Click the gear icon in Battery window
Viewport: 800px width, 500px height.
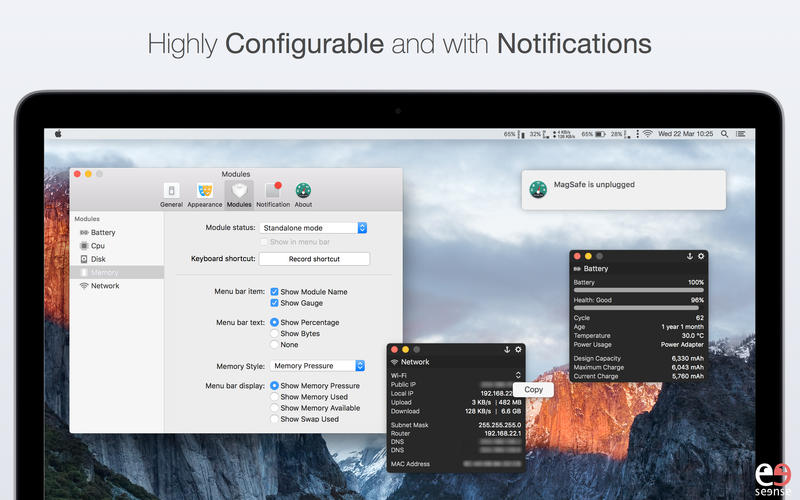click(701, 257)
